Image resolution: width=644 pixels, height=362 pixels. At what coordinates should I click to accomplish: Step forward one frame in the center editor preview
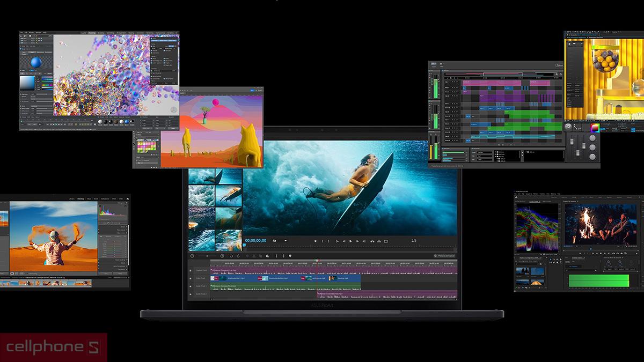coord(357,241)
